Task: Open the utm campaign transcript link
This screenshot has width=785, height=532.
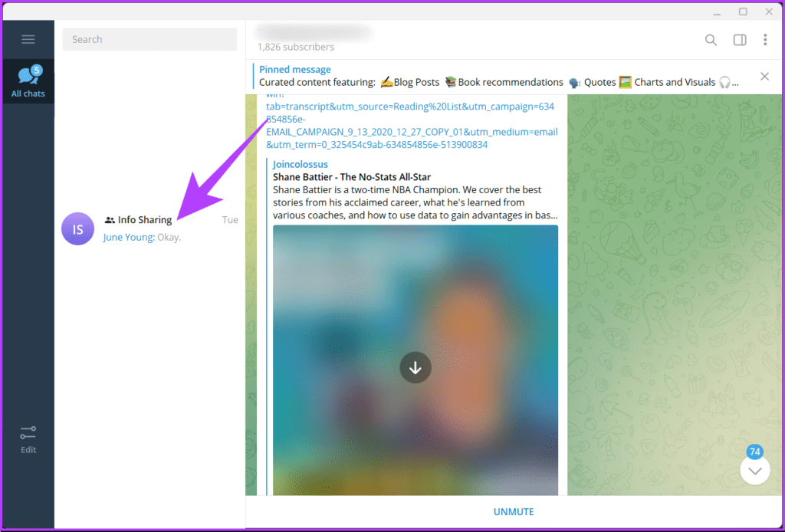Action: [x=412, y=125]
